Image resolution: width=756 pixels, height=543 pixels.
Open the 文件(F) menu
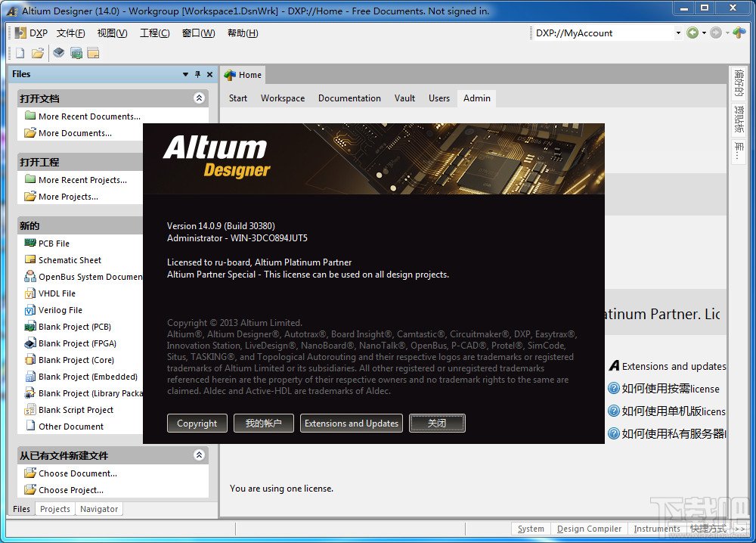point(70,33)
